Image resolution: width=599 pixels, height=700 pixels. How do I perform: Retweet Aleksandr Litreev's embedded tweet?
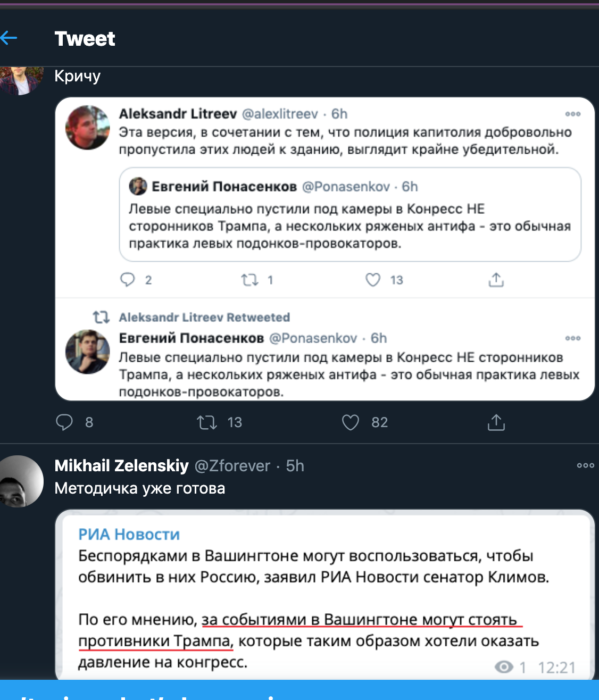pyautogui.click(x=249, y=280)
